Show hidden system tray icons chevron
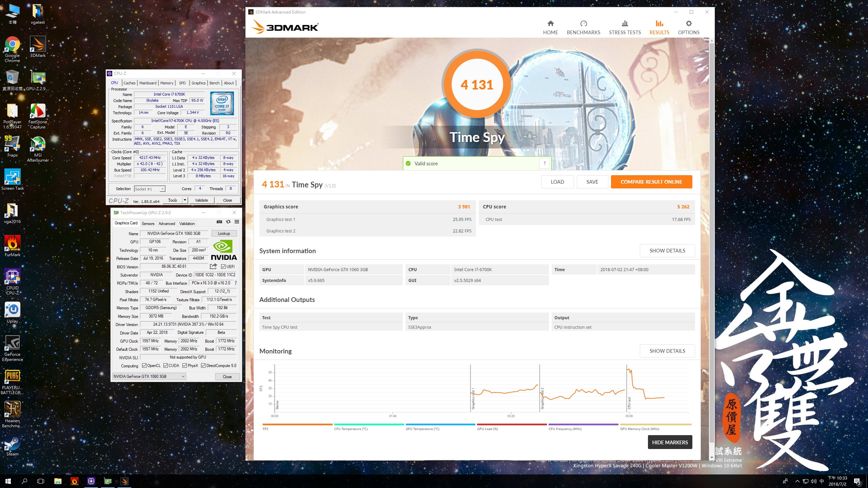The width and height of the screenshot is (868, 488). point(797,481)
